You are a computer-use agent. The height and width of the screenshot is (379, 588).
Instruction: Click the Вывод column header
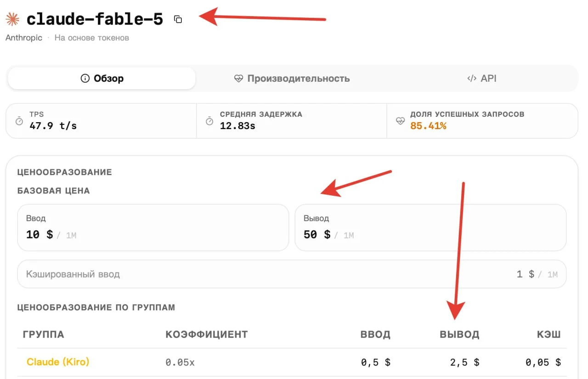[x=459, y=334]
